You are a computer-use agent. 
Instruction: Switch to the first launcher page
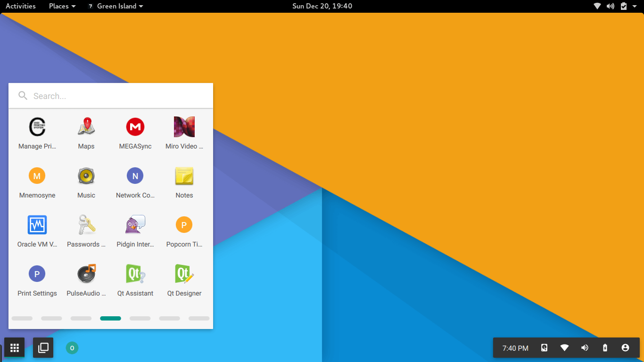[22, 319]
